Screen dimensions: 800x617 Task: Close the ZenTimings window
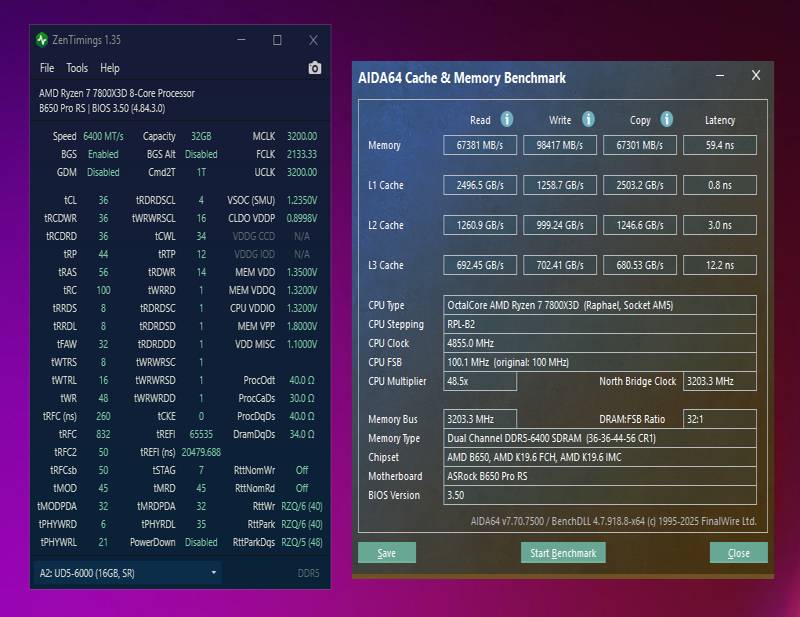click(x=313, y=40)
